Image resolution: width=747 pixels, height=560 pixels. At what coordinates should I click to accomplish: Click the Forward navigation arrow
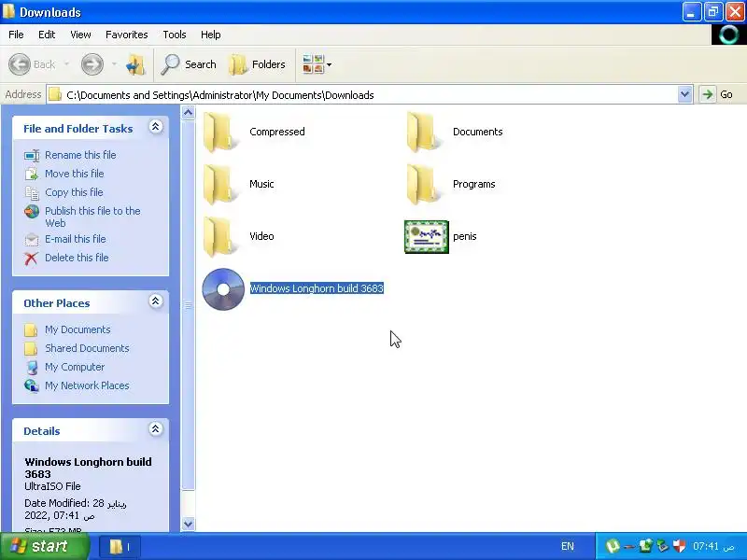pyautogui.click(x=92, y=64)
